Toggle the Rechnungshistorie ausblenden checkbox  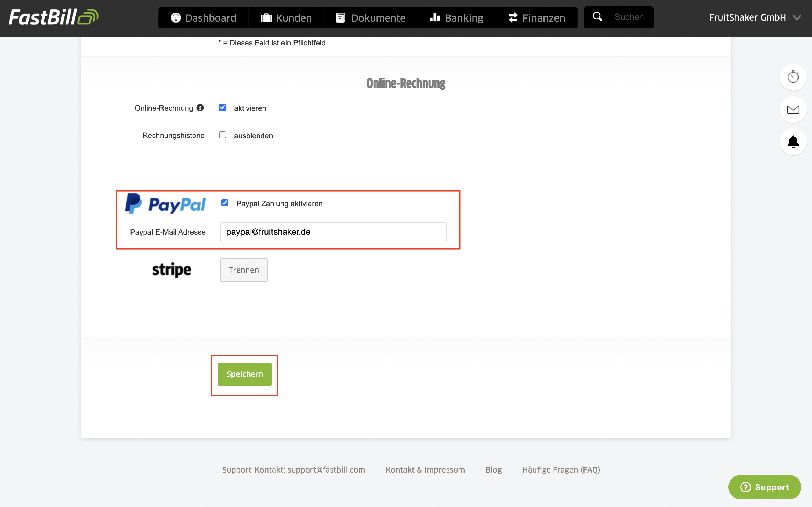click(x=223, y=135)
